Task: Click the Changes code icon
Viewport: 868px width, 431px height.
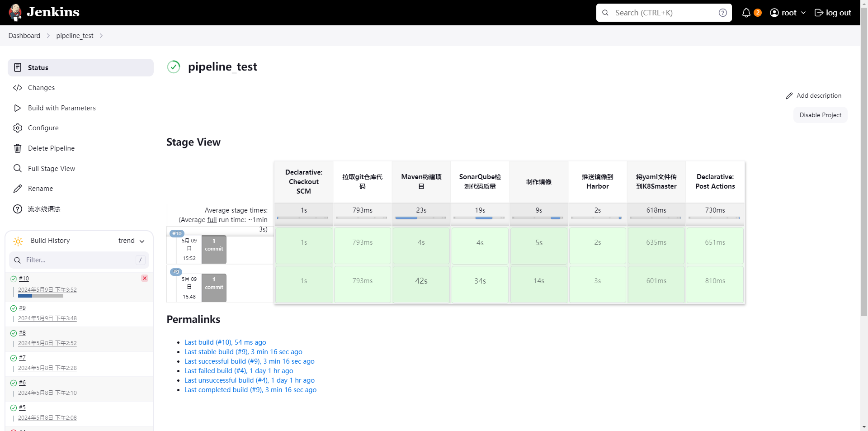Action: [x=18, y=88]
